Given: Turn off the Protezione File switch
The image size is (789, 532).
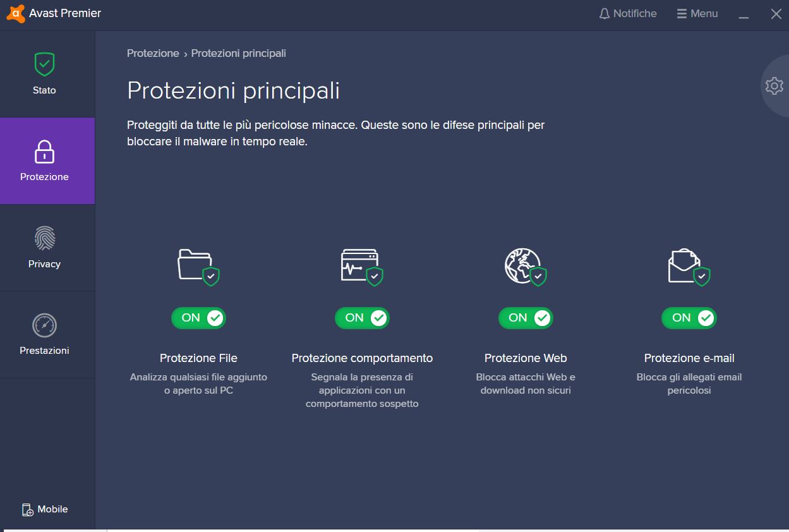Looking at the screenshot, I should [198, 318].
